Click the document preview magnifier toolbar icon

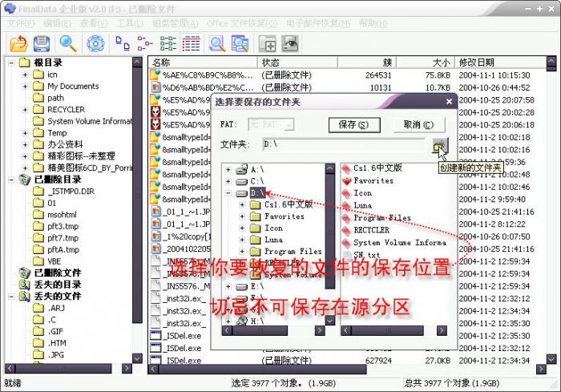(217, 43)
